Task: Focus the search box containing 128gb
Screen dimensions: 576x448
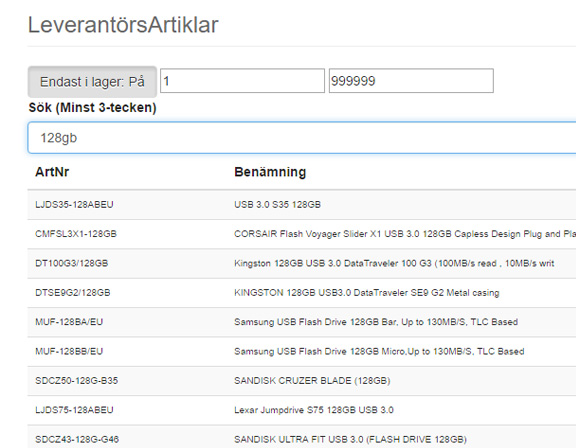Action: click(302, 138)
